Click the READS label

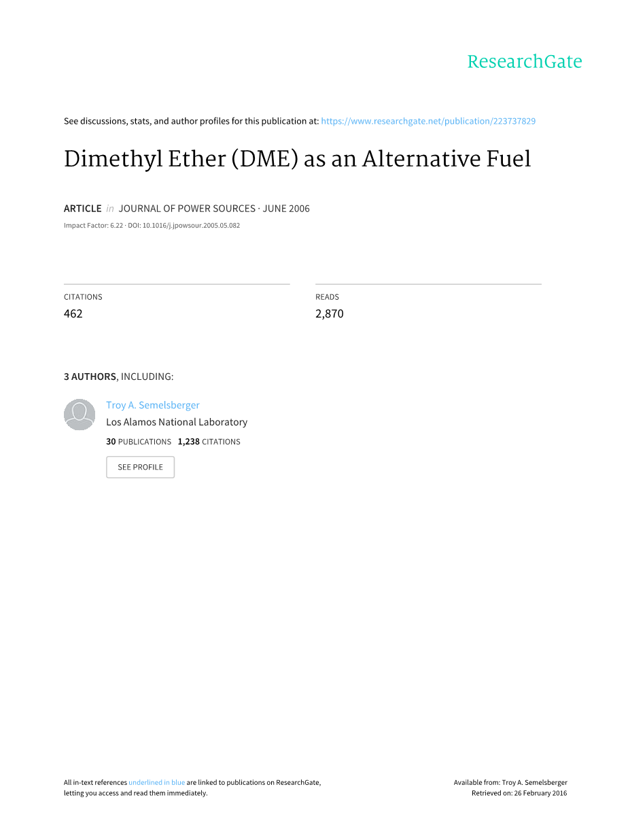point(327,297)
